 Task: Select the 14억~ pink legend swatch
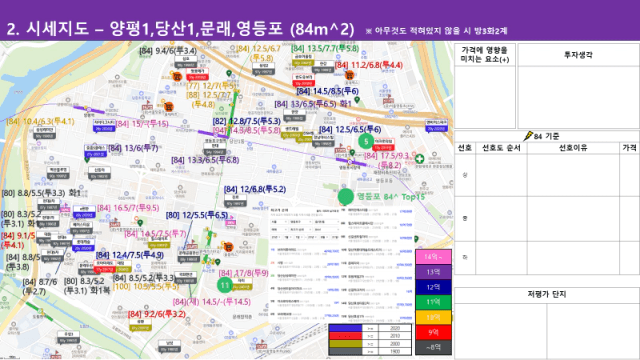click(433, 257)
